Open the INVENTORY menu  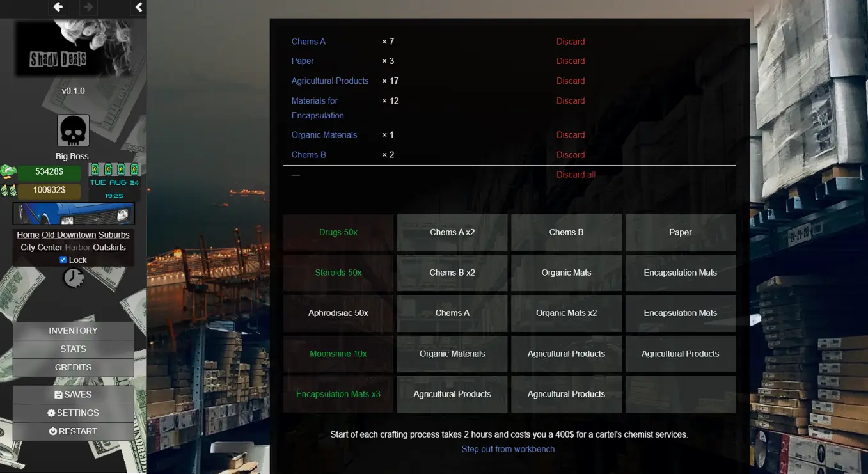(x=73, y=331)
